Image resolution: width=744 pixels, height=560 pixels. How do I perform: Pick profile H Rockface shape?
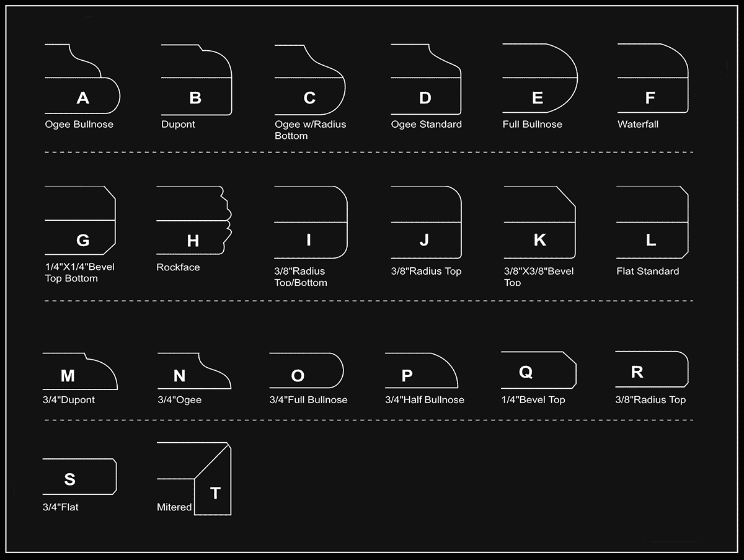194,220
